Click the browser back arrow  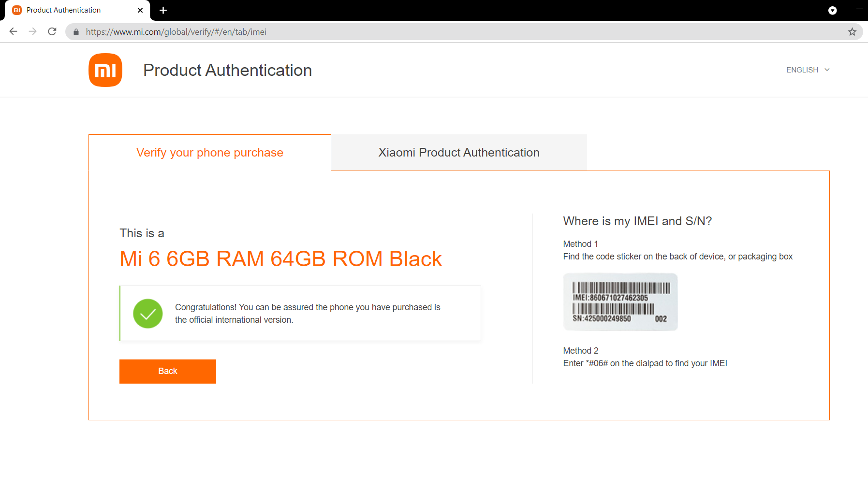coord(14,32)
